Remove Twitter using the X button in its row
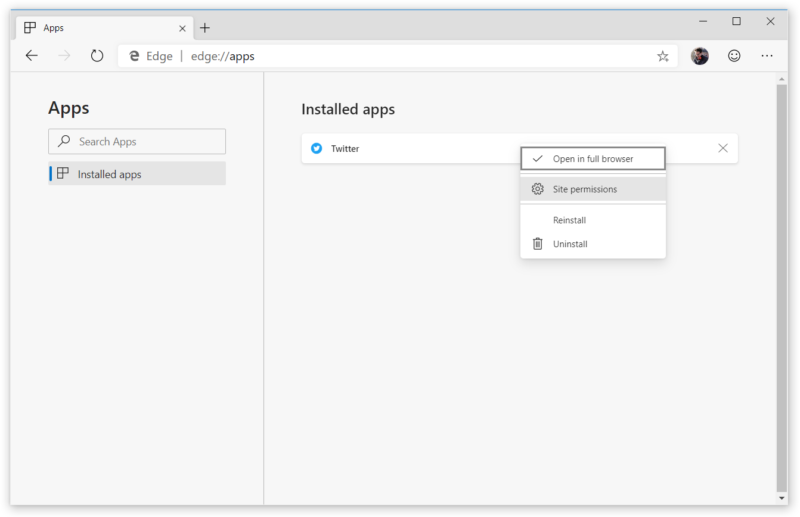This screenshot has height=517, width=800. pos(722,148)
